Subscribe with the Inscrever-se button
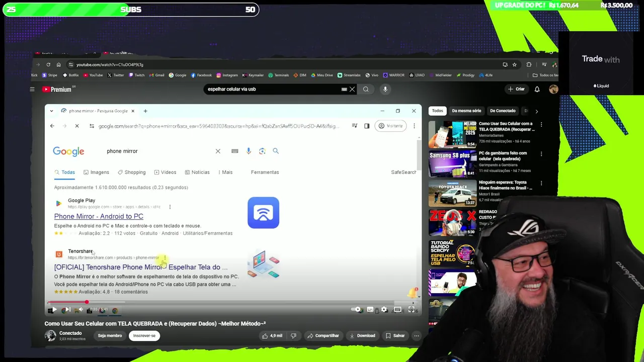The image size is (644, 362). coord(144,335)
